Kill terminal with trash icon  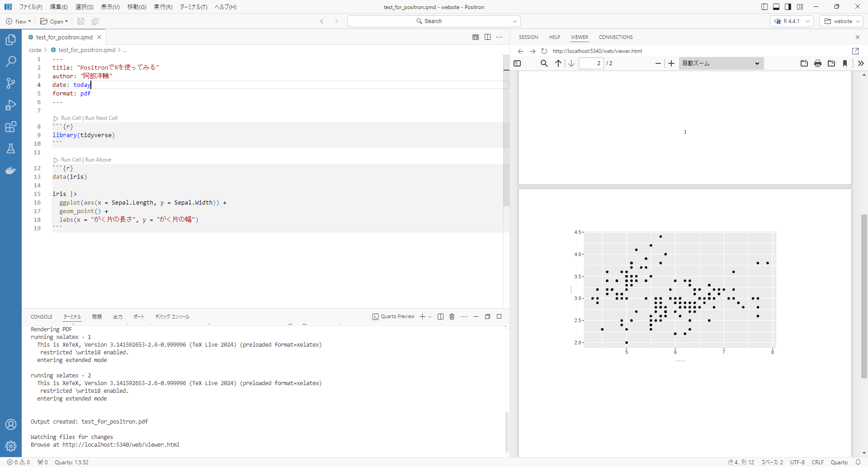click(452, 317)
